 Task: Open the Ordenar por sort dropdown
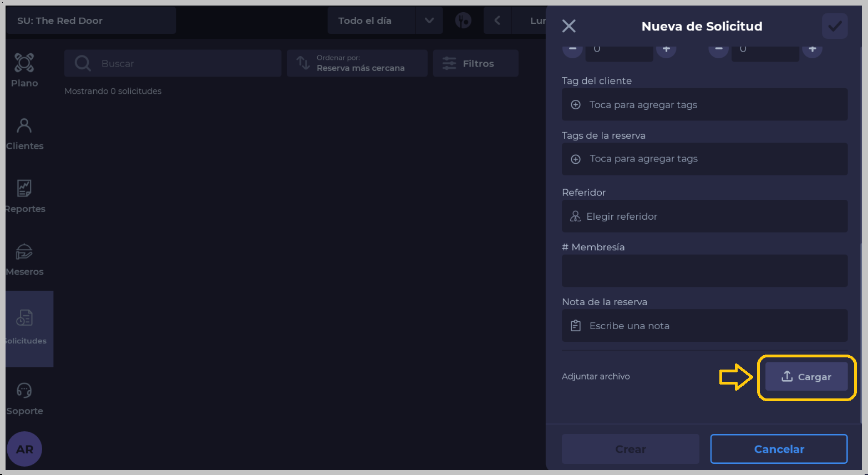(357, 63)
